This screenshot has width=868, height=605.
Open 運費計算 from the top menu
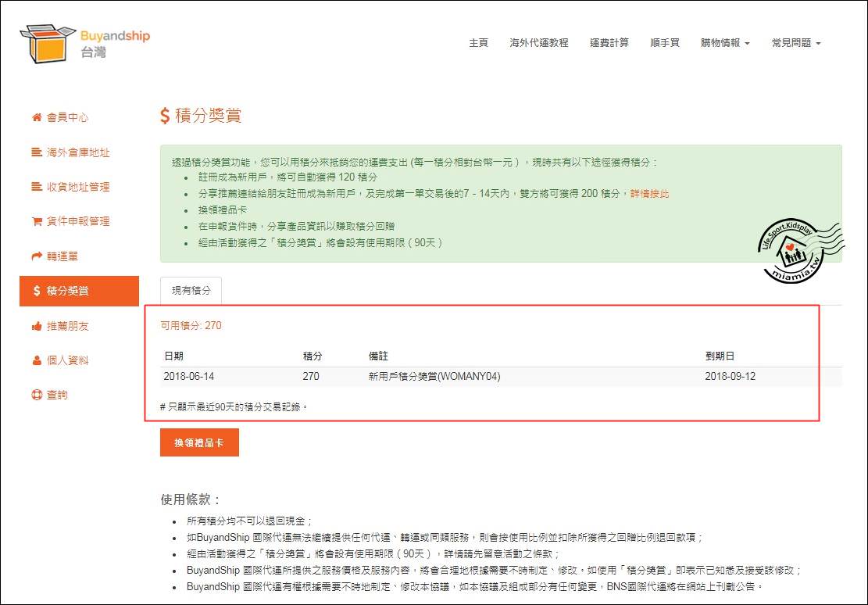(x=609, y=43)
